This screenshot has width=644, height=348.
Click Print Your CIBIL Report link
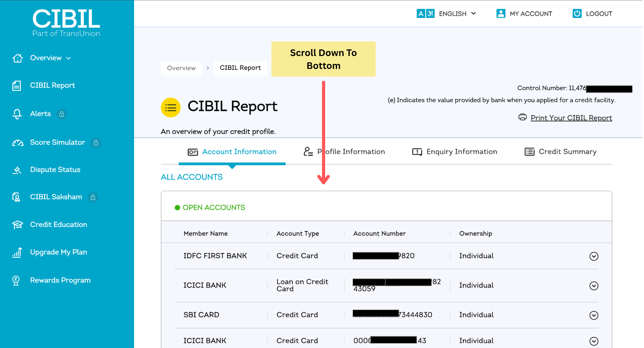click(x=571, y=118)
